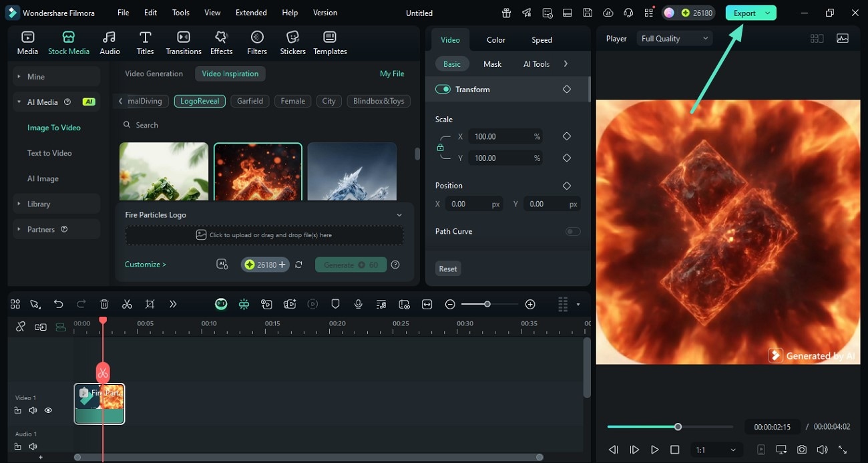Click the Export button
The width and height of the screenshot is (868, 463).
coord(744,13)
